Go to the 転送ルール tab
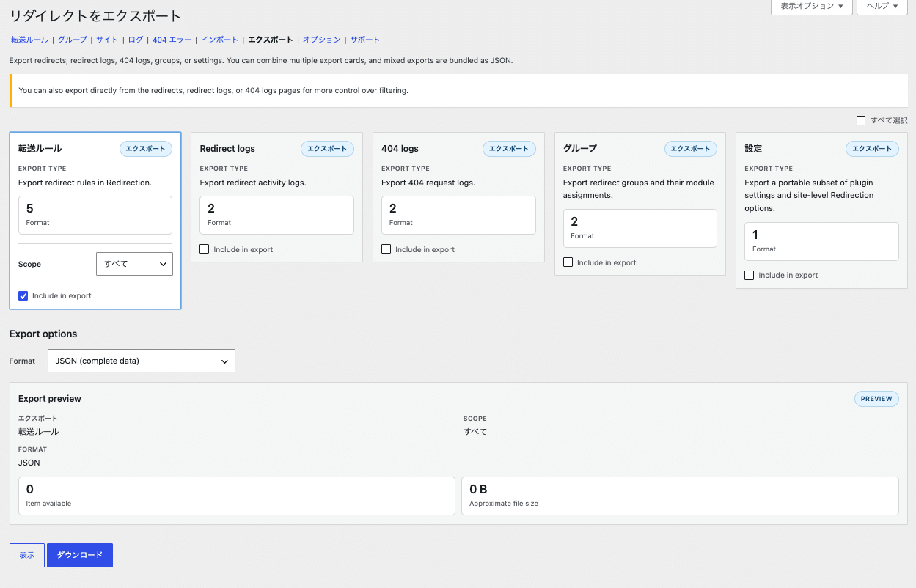 click(x=29, y=40)
